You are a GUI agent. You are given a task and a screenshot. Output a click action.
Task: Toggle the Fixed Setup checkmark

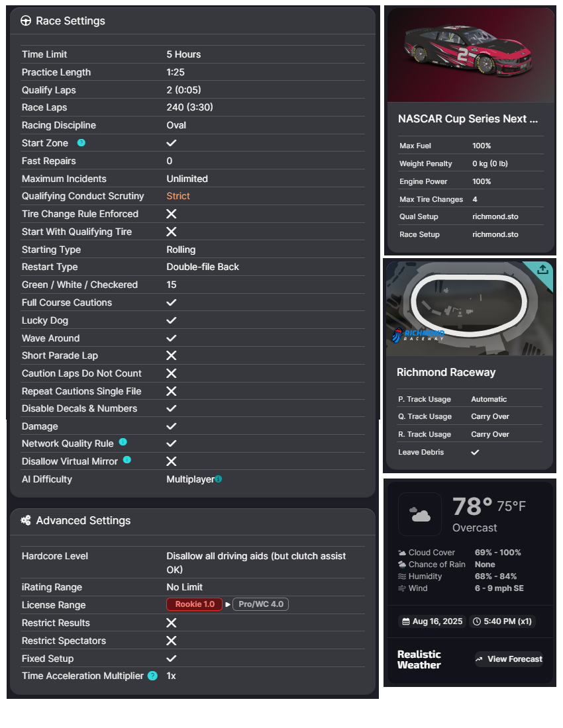pos(171,659)
